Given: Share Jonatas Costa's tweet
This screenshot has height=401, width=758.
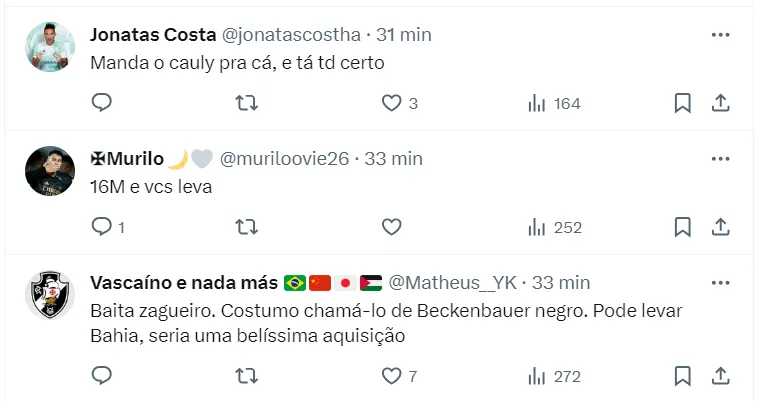Looking at the screenshot, I should (x=719, y=103).
